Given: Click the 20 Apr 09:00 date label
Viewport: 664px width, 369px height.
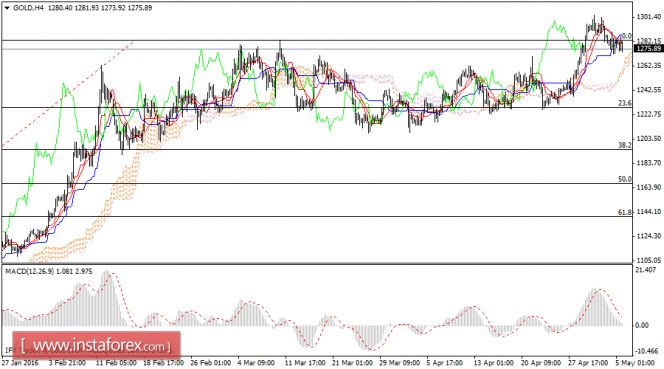Looking at the screenshot, I should pos(541,363).
